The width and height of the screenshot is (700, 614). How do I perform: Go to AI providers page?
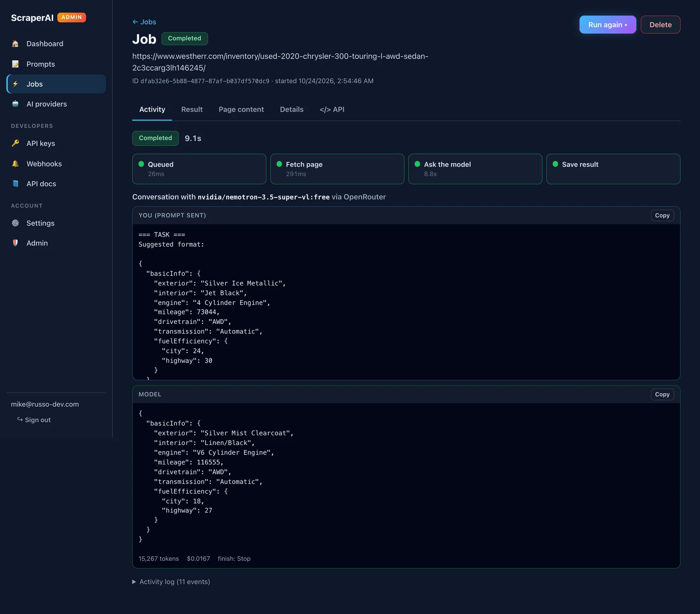point(56,104)
